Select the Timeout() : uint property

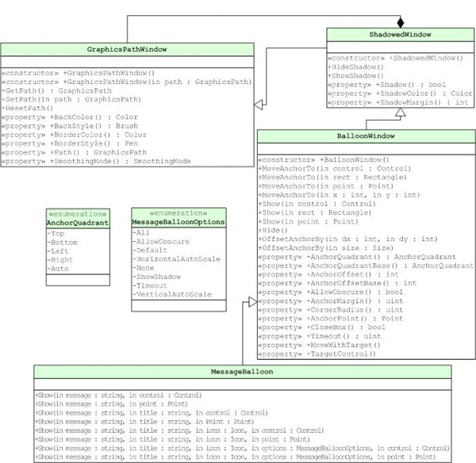coord(320,336)
